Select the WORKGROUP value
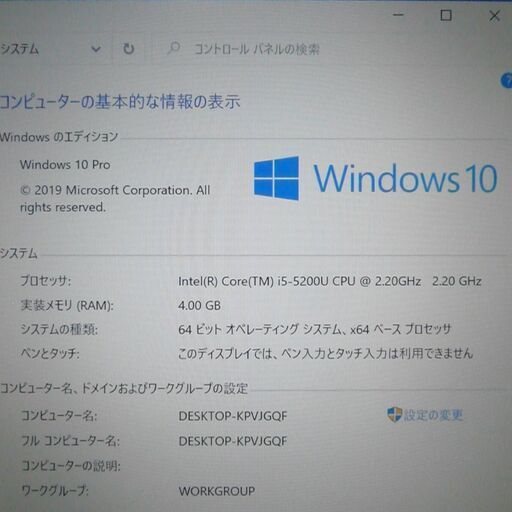This screenshot has width=512, height=512. pos(217,491)
